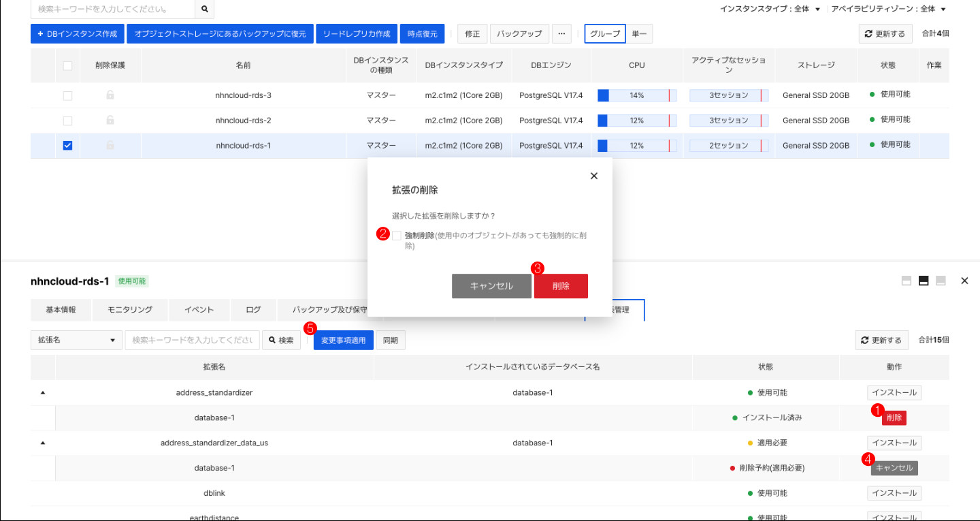980x521 pixels.
Task: Collapse the address_standardizer_data_us extension row
Action: tap(43, 443)
